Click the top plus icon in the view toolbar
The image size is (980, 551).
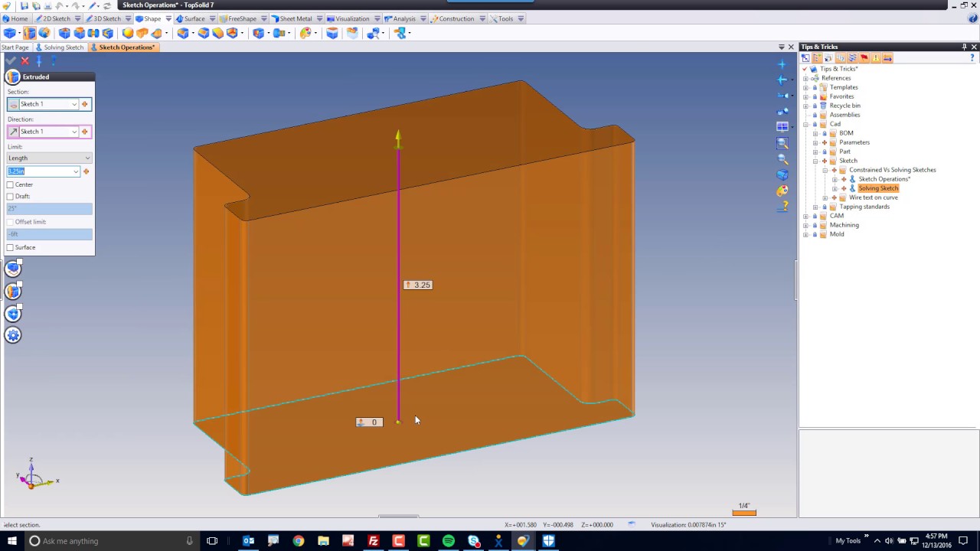click(x=782, y=64)
